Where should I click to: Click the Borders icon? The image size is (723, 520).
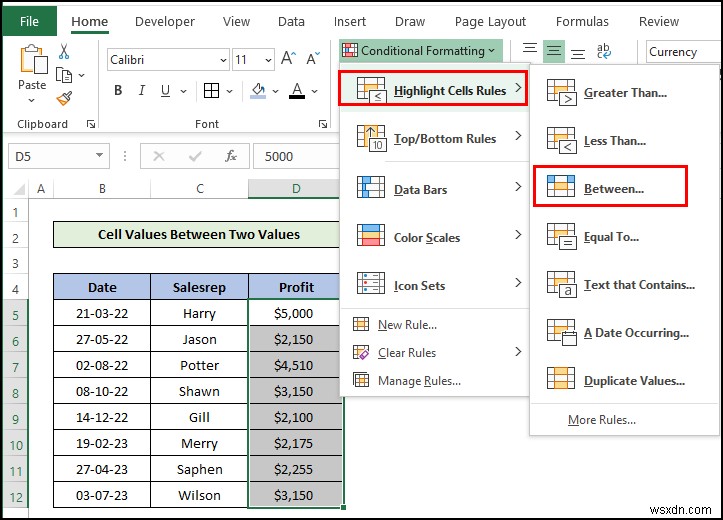[x=211, y=91]
